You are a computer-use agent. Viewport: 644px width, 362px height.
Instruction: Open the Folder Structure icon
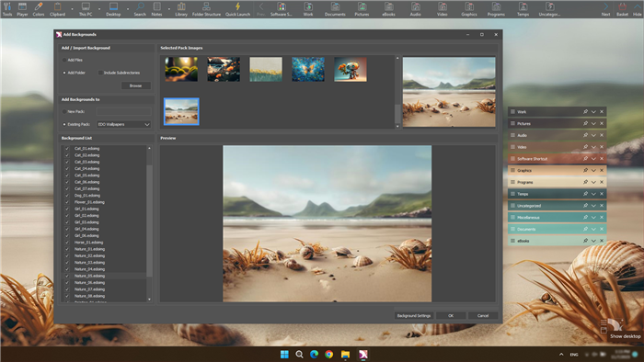click(x=206, y=8)
